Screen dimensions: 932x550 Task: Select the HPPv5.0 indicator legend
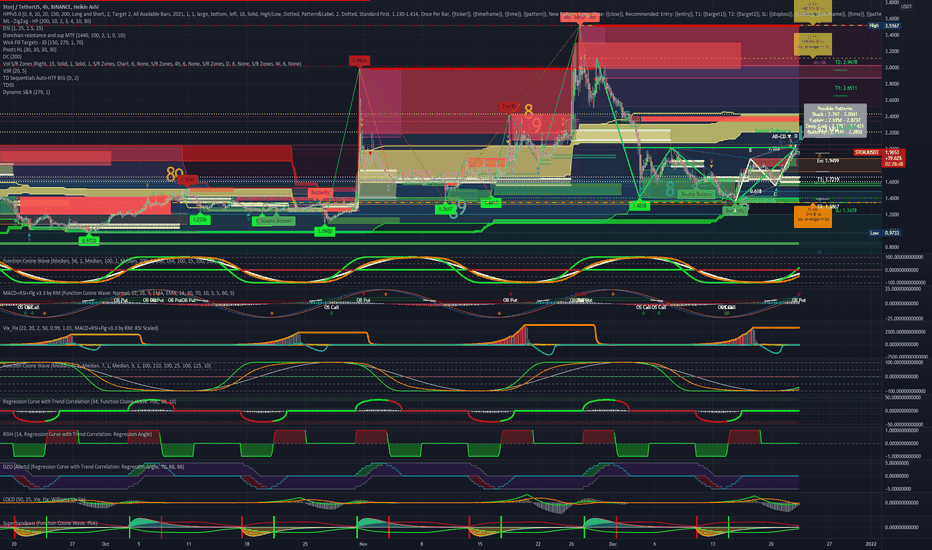pyautogui.click(x=442, y=14)
